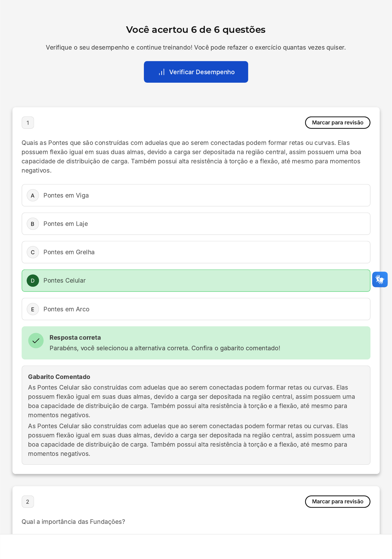The image size is (392, 559).
Task: Click the bar chart icon on Verificar Desempenho
Action: [x=162, y=72]
